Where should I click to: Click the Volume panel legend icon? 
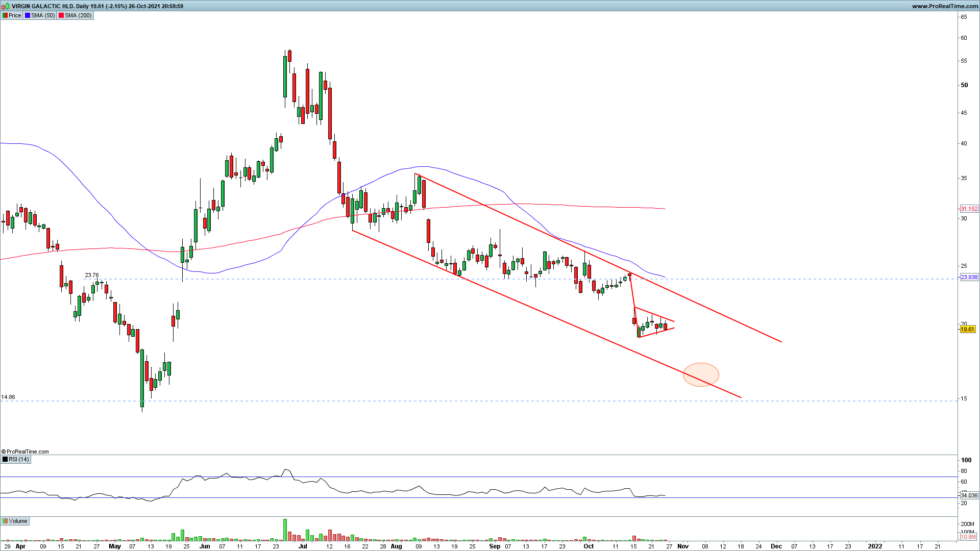pyautogui.click(x=5, y=521)
